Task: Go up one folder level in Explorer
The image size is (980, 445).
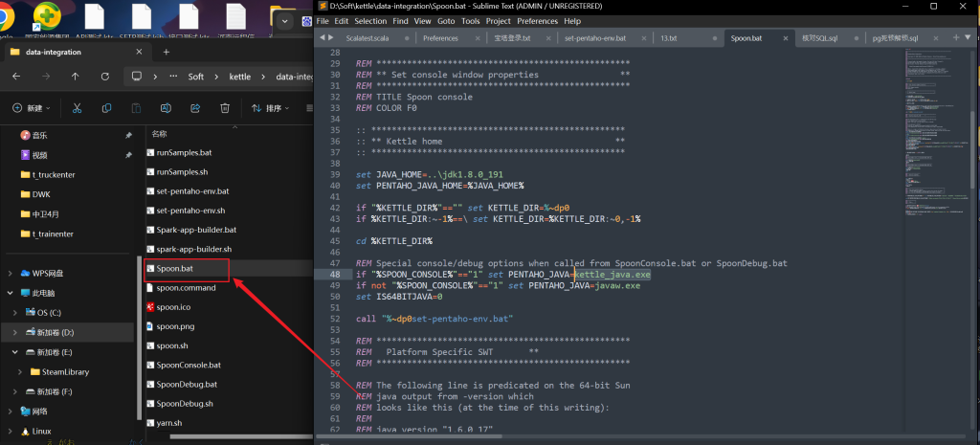Action: coord(75,77)
